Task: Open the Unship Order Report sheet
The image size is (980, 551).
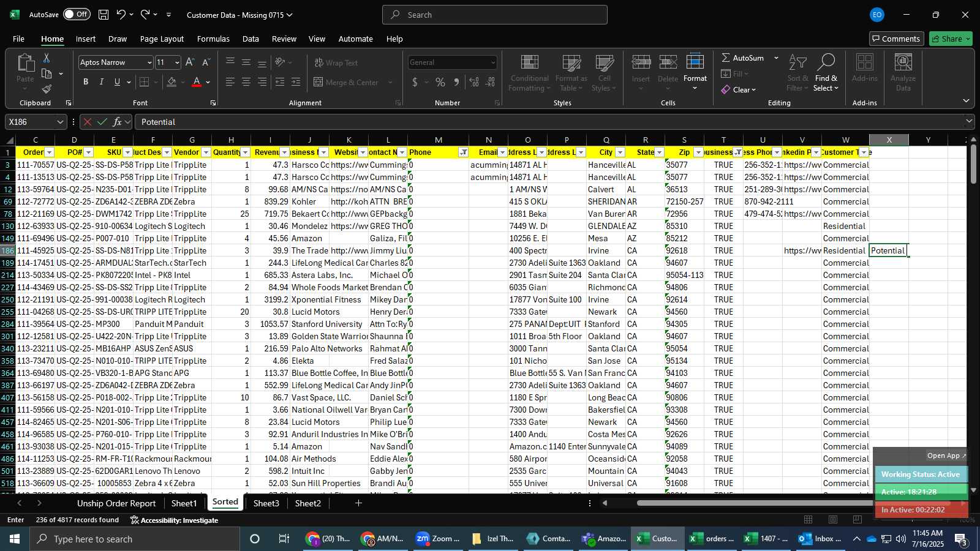Action: pos(116,503)
